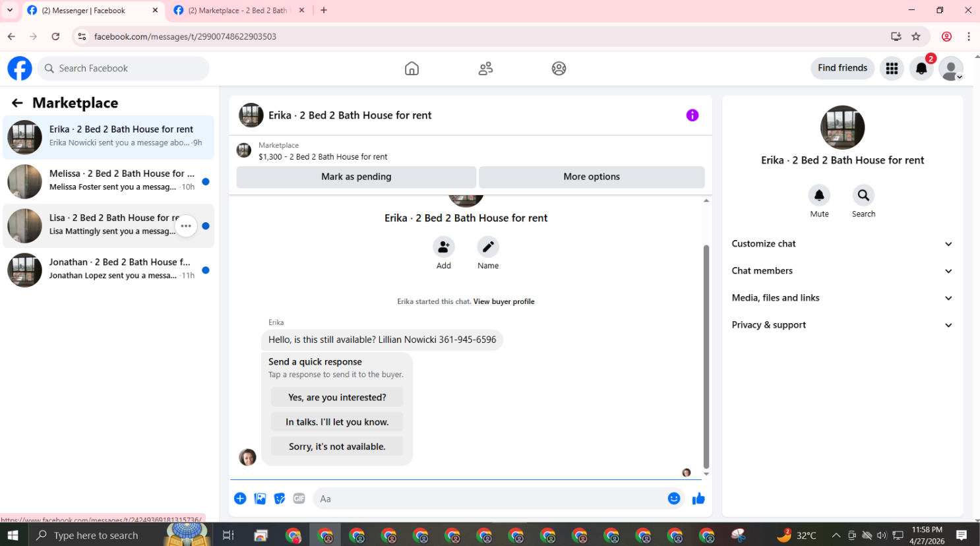Open the Friends icon in the top navigation
Image resolution: width=980 pixels, height=546 pixels.
pyautogui.click(x=485, y=69)
